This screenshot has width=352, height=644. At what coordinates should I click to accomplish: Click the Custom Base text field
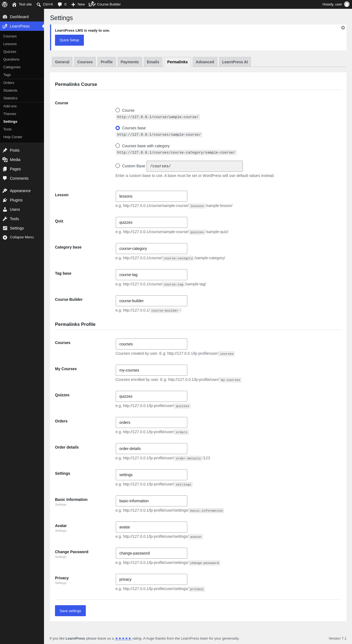[195, 166]
